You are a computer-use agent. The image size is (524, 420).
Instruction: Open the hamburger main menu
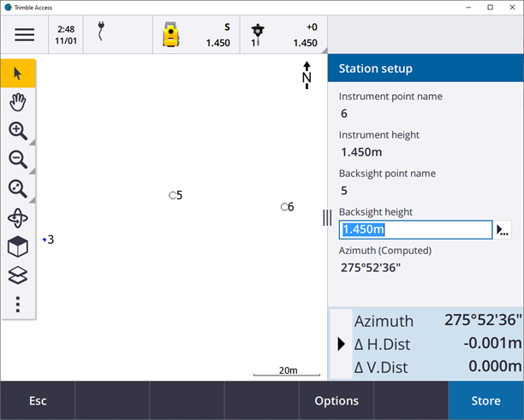point(24,35)
